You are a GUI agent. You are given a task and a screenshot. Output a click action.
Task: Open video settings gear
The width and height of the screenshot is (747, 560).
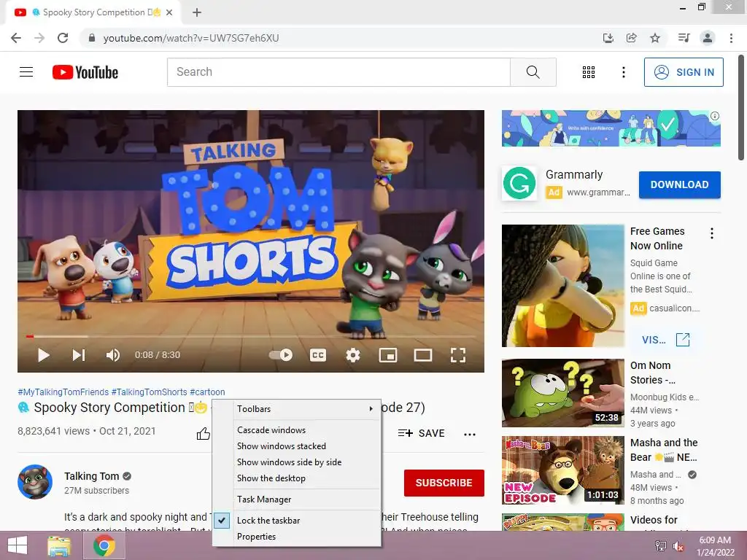(353, 355)
